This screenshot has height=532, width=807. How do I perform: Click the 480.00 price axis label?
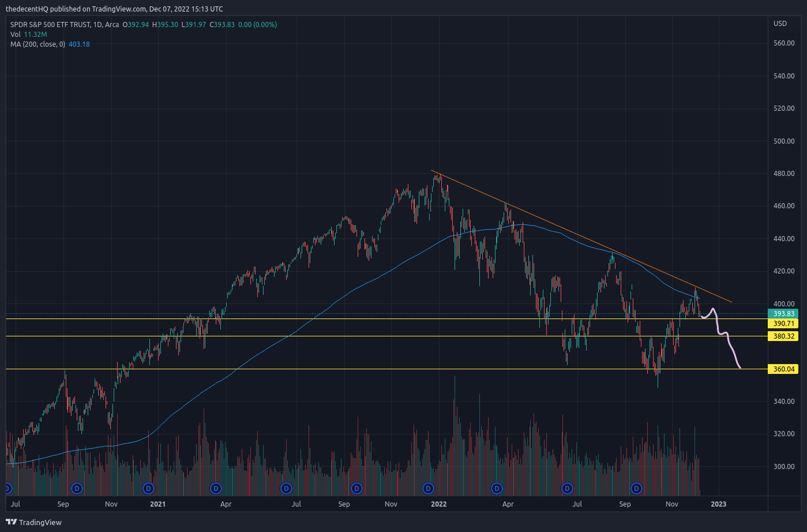pos(784,174)
